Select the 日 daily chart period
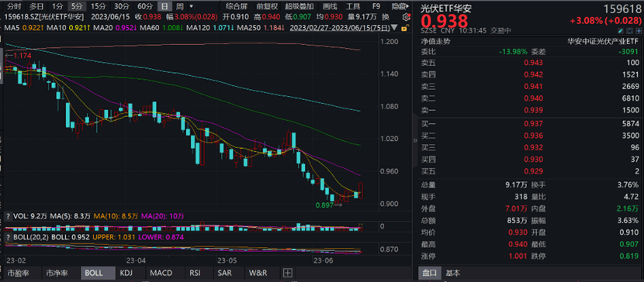 point(164,6)
